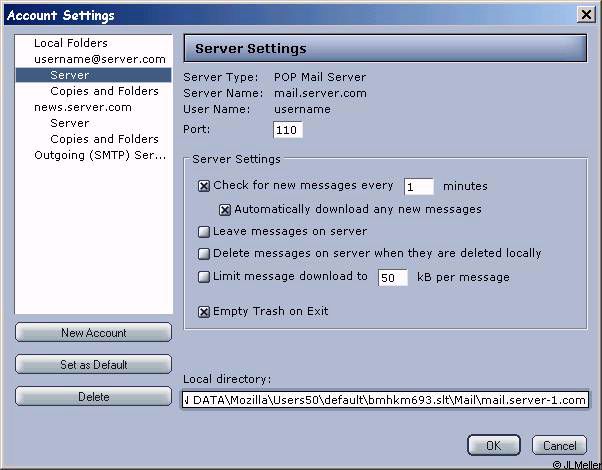Click the minutes interval field
Image resolution: width=602 pixels, height=470 pixels.
(x=419, y=187)
